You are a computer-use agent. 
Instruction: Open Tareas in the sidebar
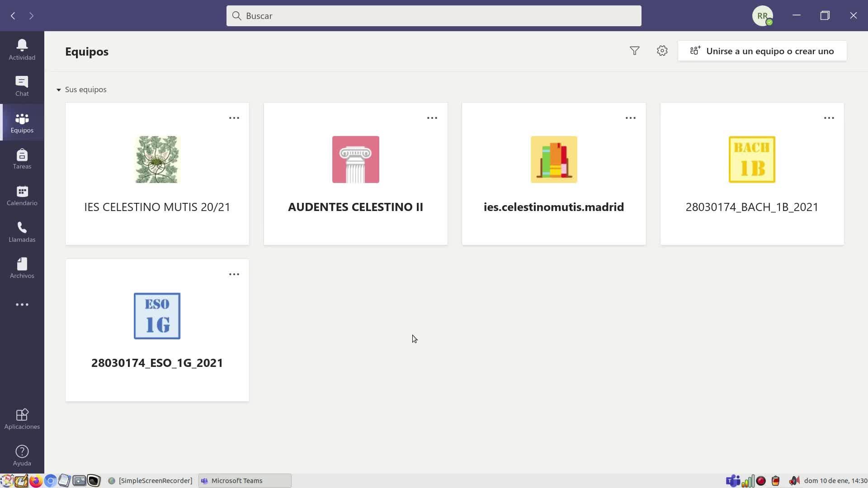(x=22, y=159)
